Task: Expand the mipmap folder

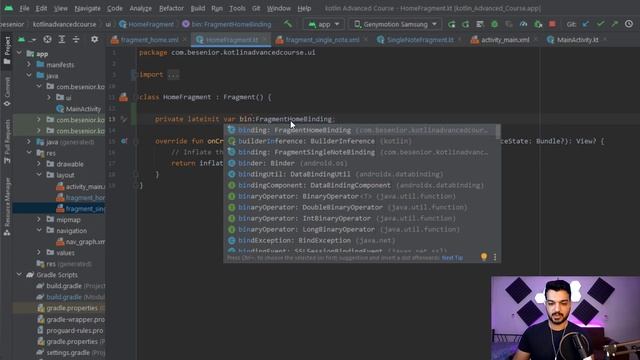Action: tap(39, 219)
